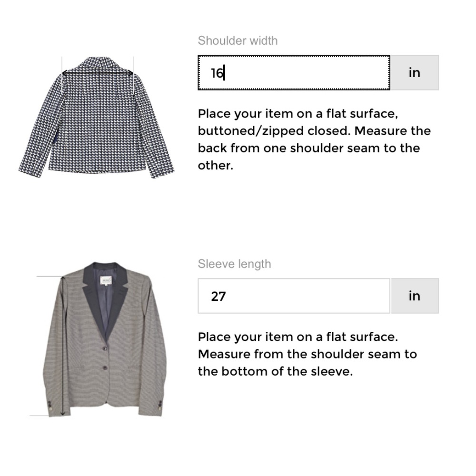Click the buttons on the blazer's left cuff
This screenshot has height=476, width=476.
(x=50, y=406)
